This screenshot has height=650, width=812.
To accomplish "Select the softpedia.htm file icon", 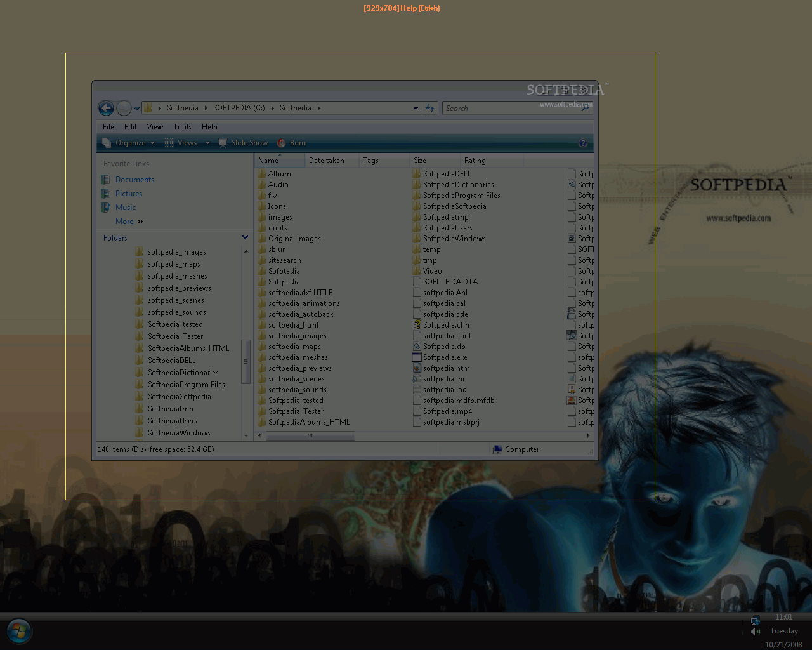I will [417, 368].
